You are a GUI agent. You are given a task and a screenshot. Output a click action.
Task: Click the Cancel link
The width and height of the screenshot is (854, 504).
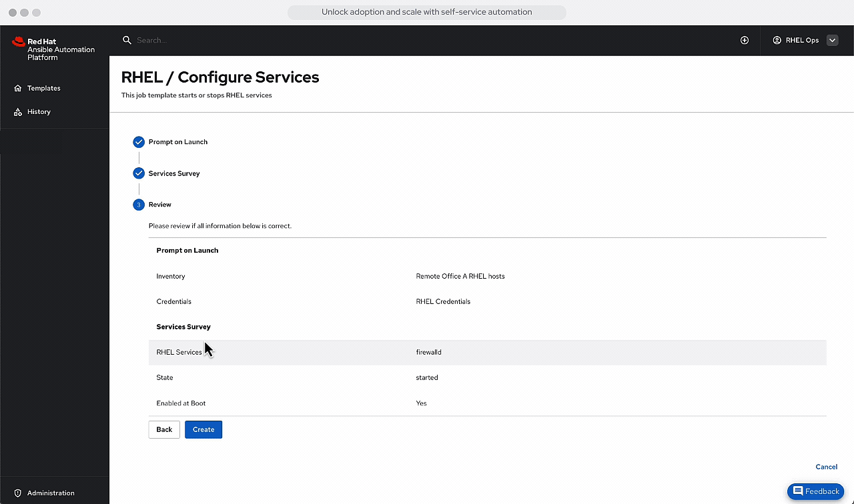point(826,467)
